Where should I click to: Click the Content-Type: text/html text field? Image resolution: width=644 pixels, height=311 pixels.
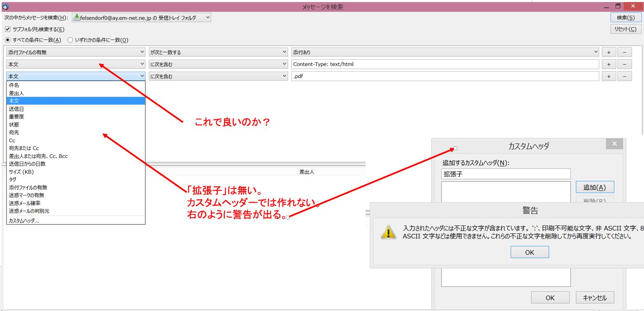pyautogui.click(x=445, y=64)
